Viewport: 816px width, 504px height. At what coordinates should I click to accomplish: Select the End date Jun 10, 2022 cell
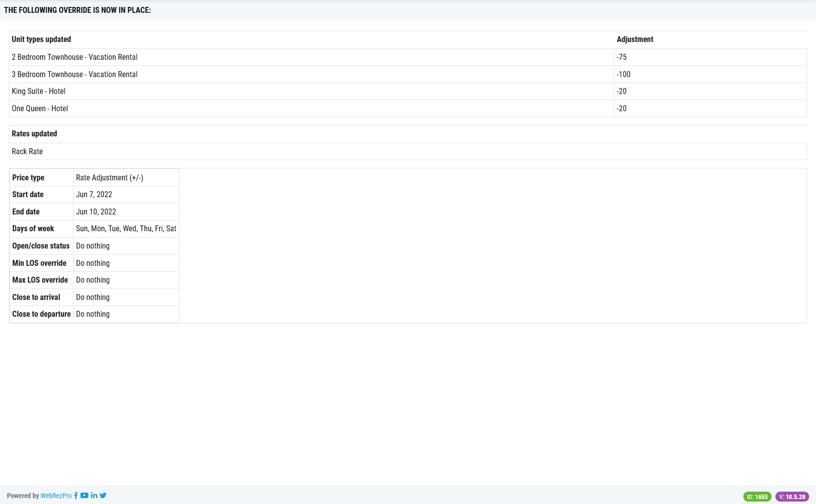tap(96, 211)
